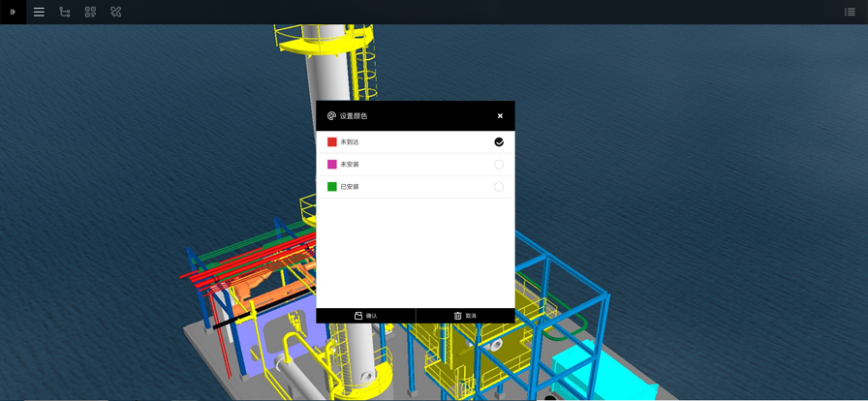Select the crossed tools icon

click(116, 13)
